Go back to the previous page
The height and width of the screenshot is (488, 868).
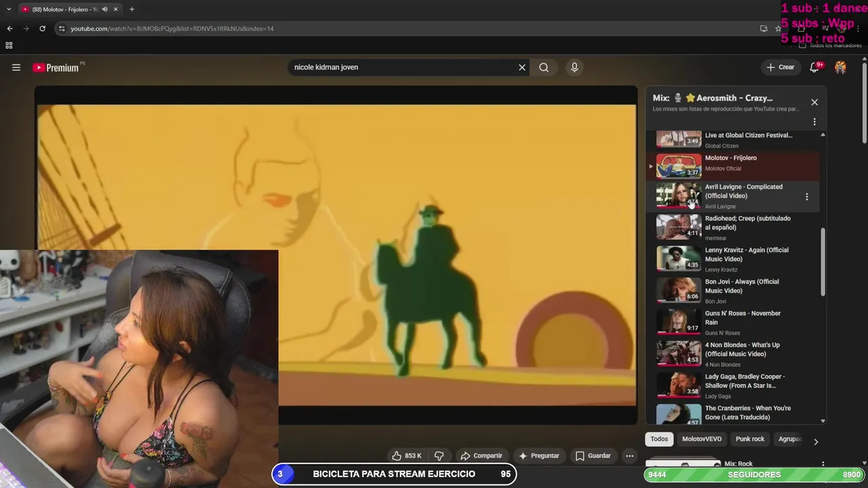click(9, 28)
